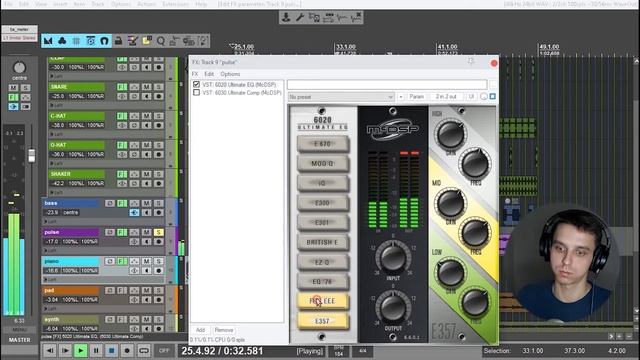Click the Play button in transport bar

click(x=80, y=351)
